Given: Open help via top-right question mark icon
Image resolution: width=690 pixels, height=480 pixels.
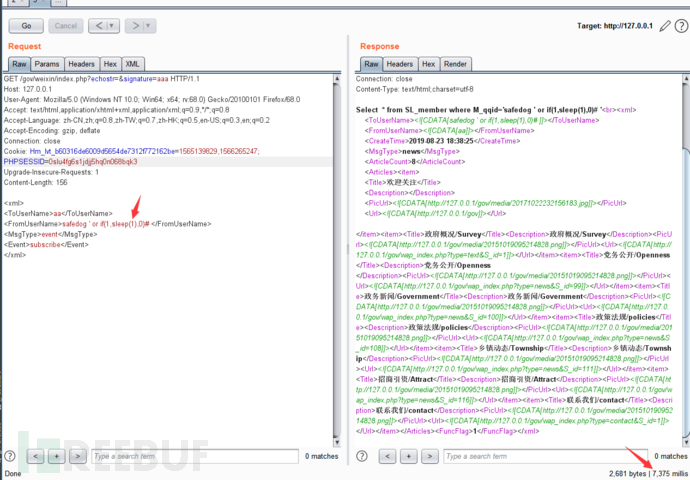Looking at the screenshot, I should [681, 26].
